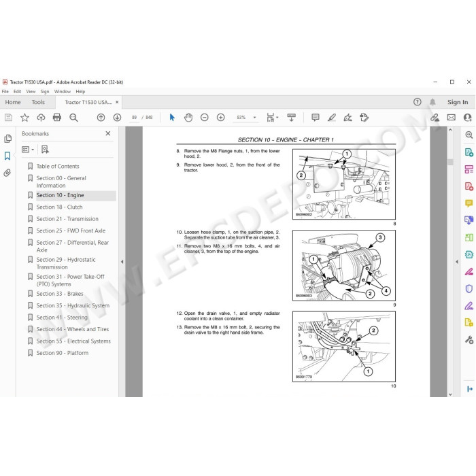Open the Help question mark icon

[418, 102]
